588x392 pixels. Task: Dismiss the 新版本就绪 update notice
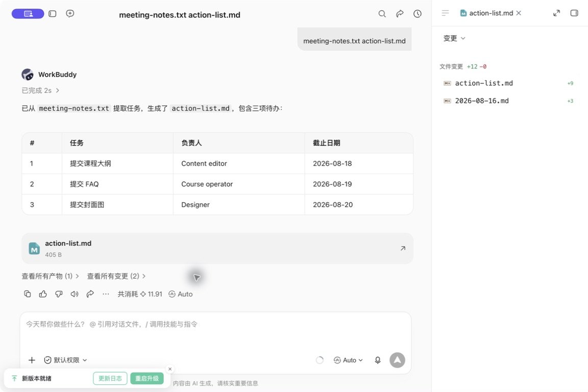click(x=170, y=369)
